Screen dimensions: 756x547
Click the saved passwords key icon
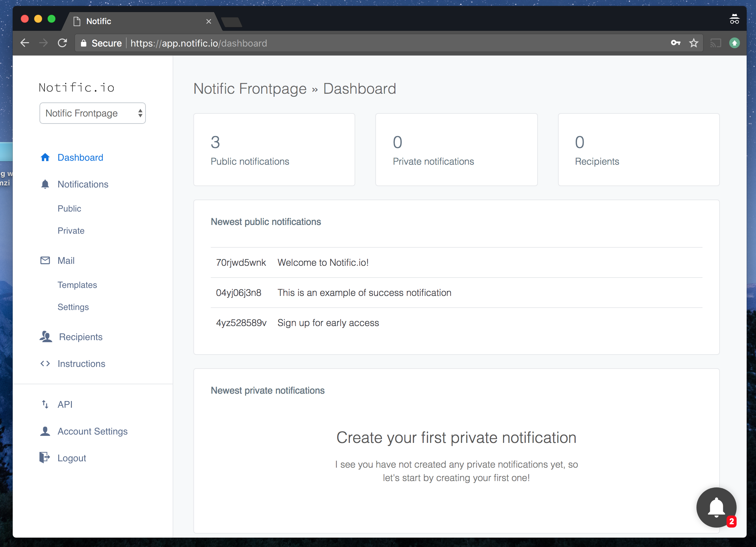675,43
